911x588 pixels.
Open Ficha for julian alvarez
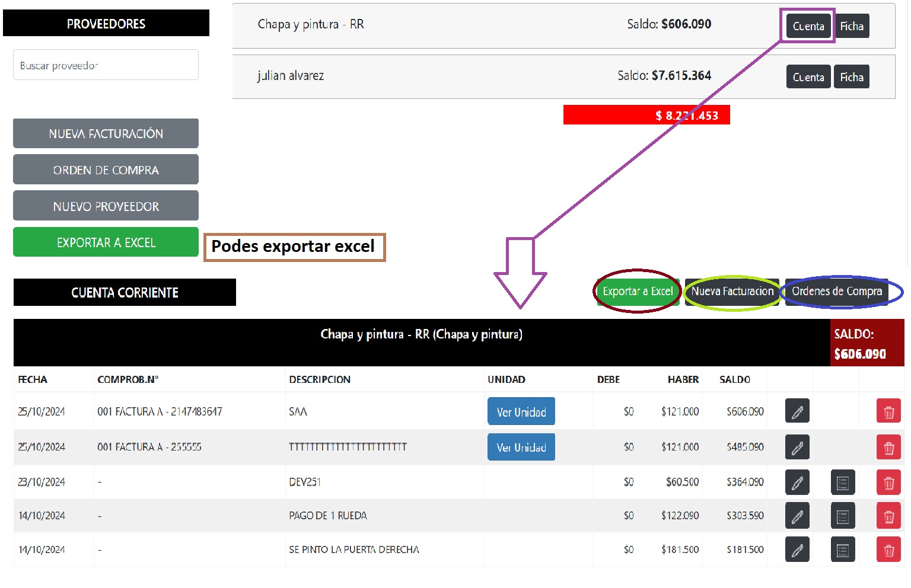pos(852,77)
